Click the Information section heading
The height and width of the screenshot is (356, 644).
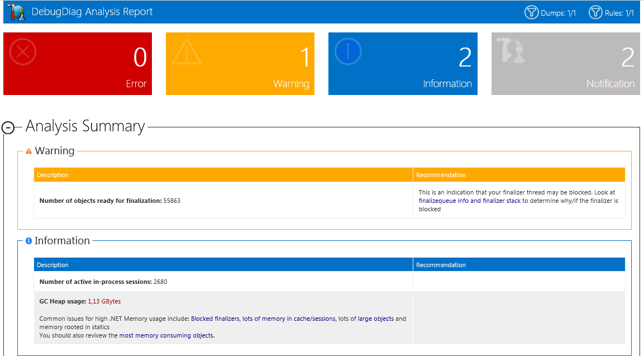tap(62, 240)
